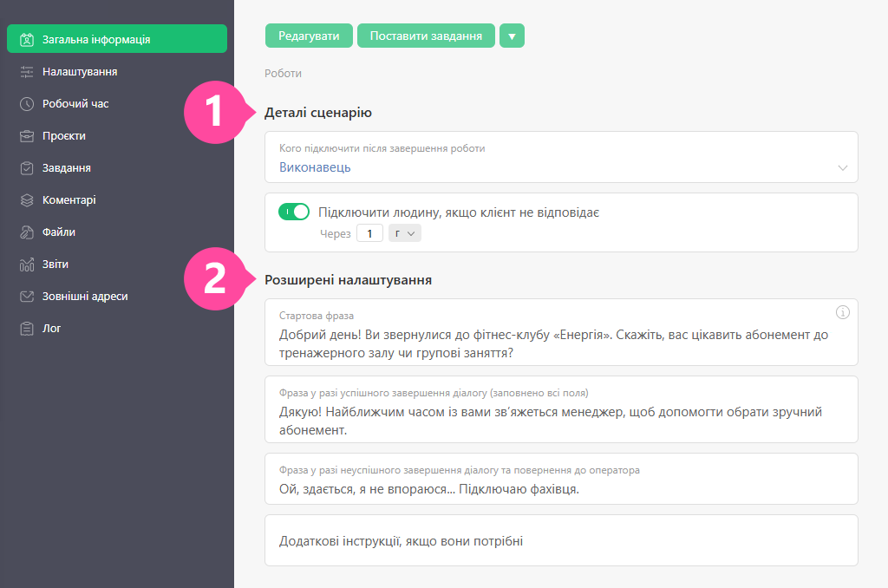Click the Файли sidebar icon
Screen dimensions: 888x588
pyautogui.click(x=27, y=232)
